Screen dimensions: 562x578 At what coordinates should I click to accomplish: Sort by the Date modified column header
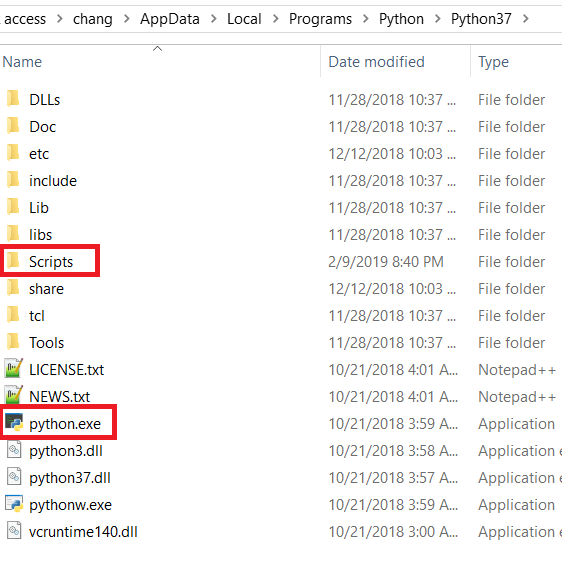[x=376, y=62]
